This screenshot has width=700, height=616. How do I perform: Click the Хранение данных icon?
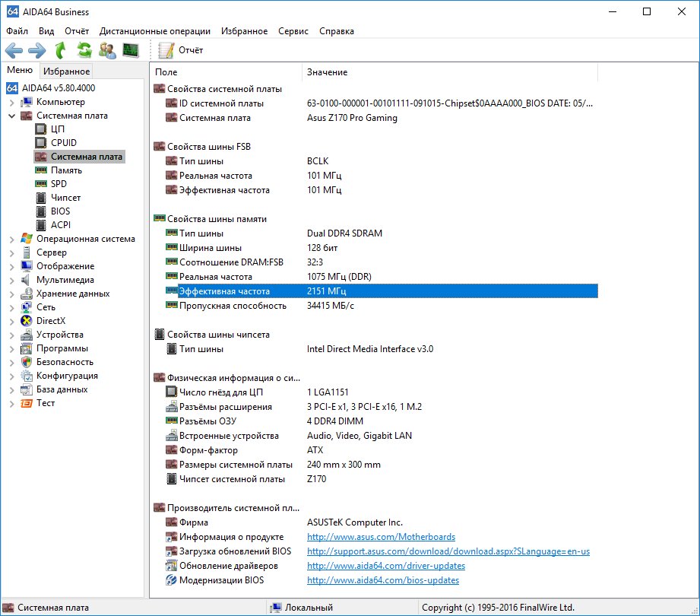(27, 294)
